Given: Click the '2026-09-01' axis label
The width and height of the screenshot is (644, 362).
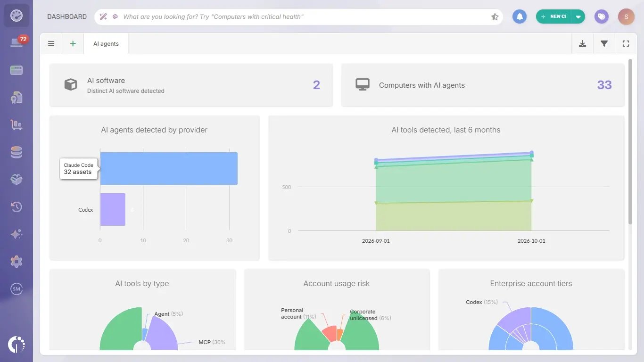Looking at the screenshot, I should tap(376, 241).
